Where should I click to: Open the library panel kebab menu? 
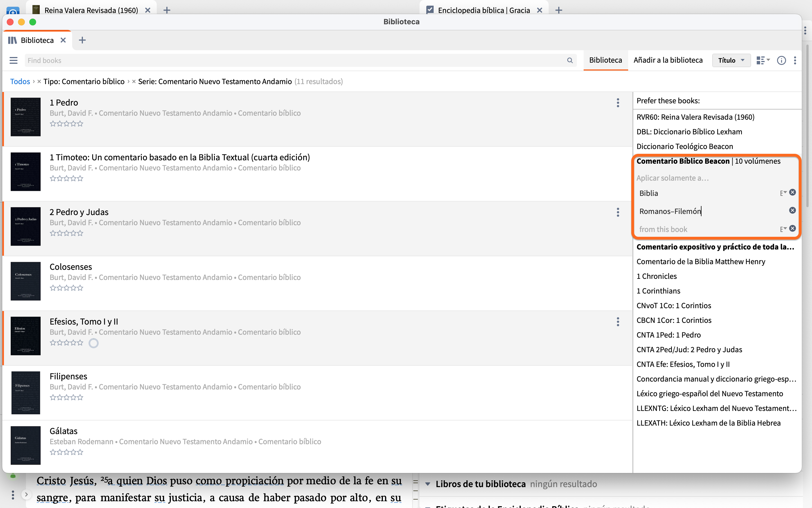[x=795, y=60]
